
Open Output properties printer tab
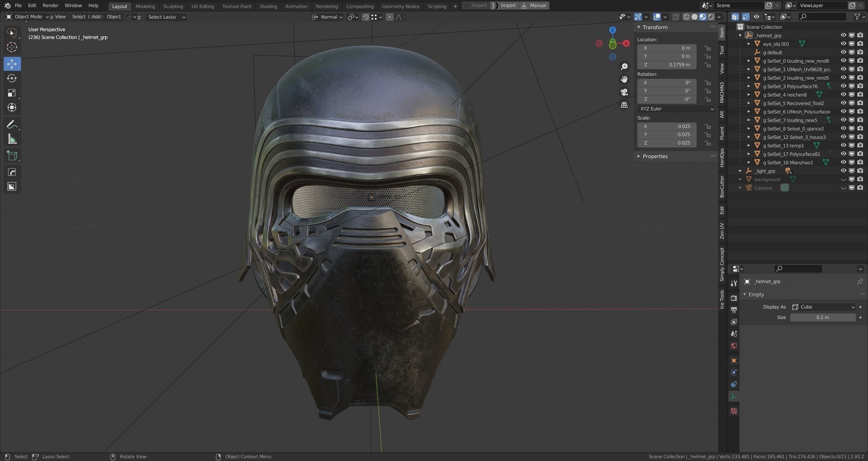[734, 310]
